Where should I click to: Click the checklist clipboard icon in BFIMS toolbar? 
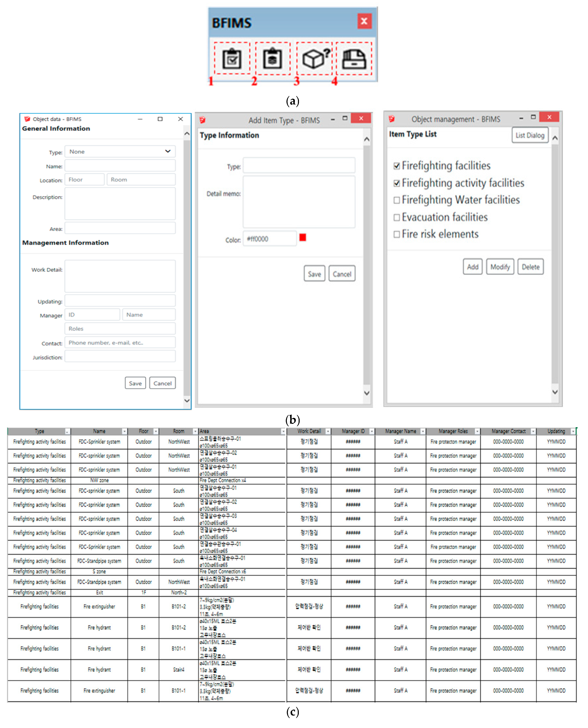[232, 59]
